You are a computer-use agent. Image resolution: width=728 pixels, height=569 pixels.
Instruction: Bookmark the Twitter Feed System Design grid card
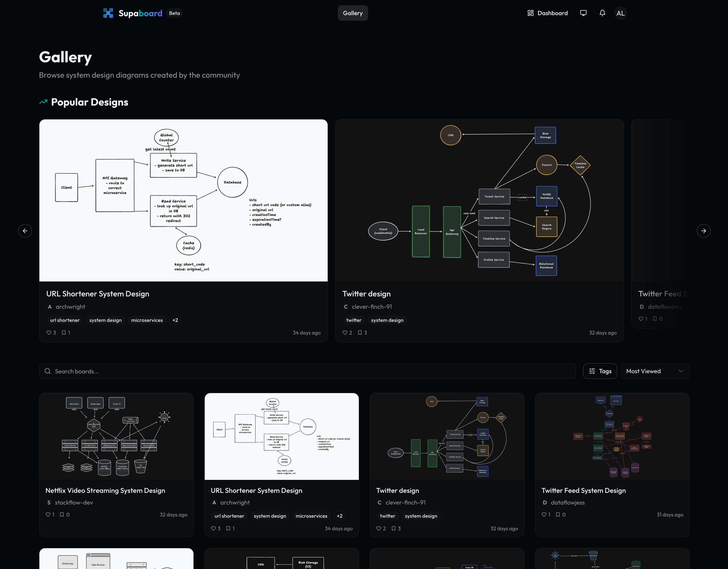pos(558,515)
